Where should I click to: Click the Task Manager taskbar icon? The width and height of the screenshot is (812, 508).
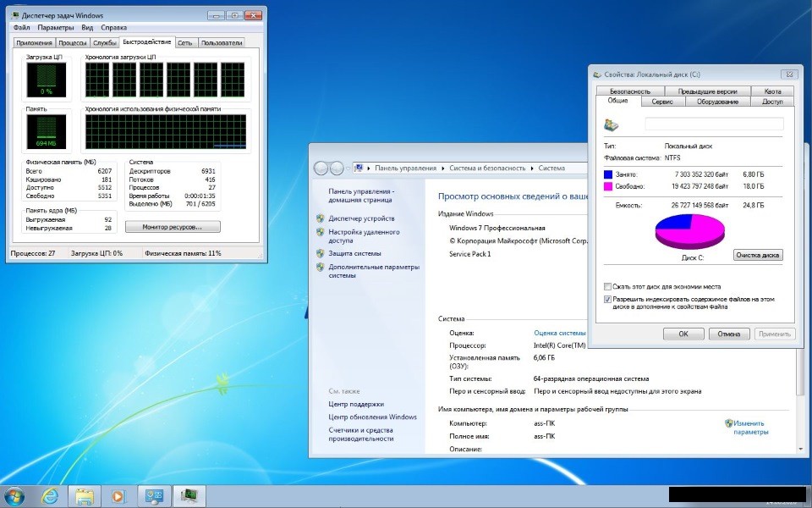189,496
